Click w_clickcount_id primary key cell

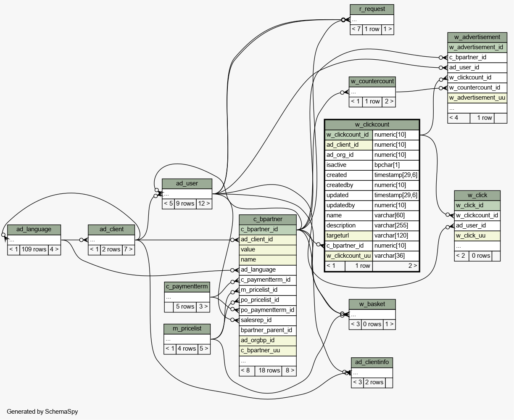[x=348, y=135]
